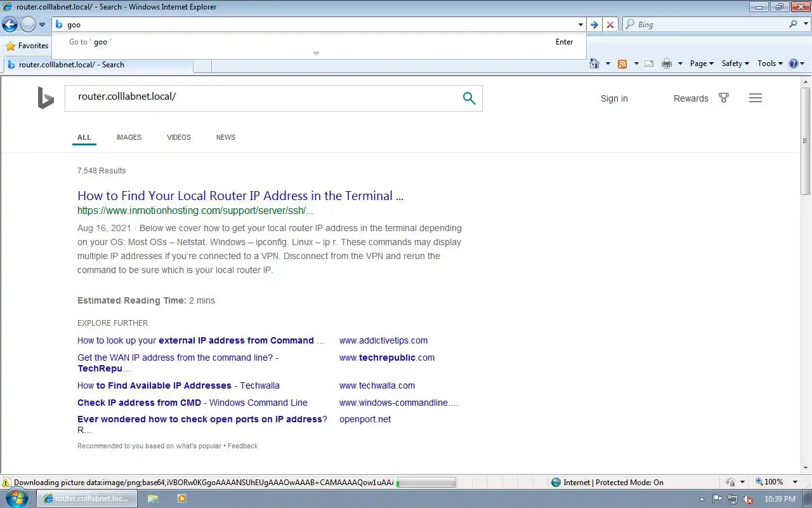This screenshot has height=508, width=812.
Task: Click the Windows Explorer taskbar icon
Action: [x=153, y=498]
